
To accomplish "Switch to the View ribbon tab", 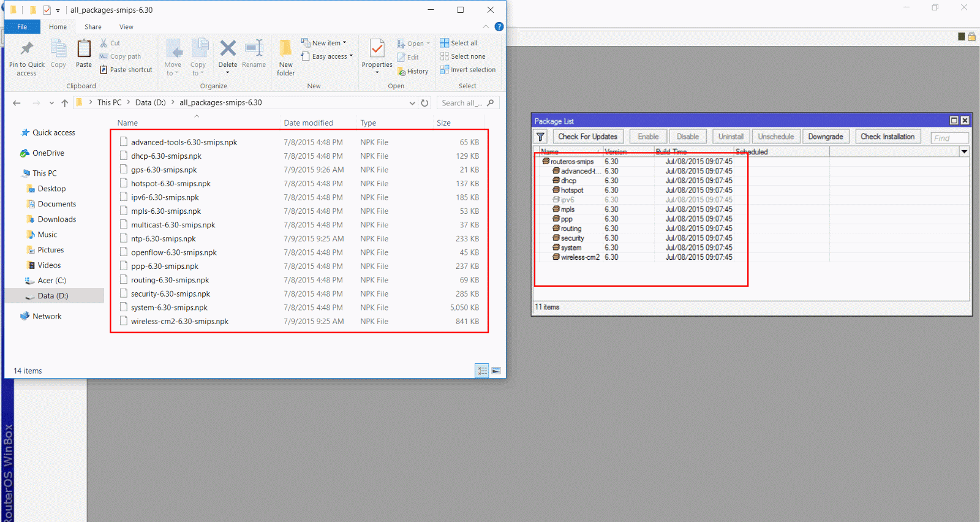I will pos(126,27).
